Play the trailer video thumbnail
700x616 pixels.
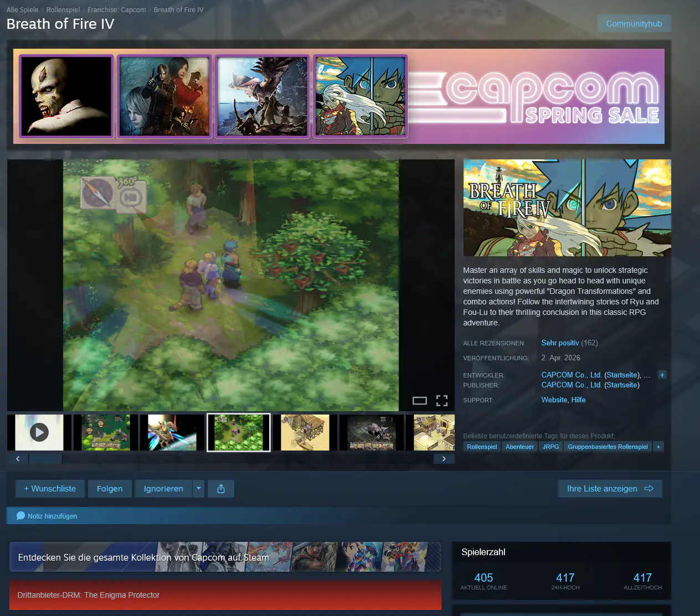tap(39, 432)
